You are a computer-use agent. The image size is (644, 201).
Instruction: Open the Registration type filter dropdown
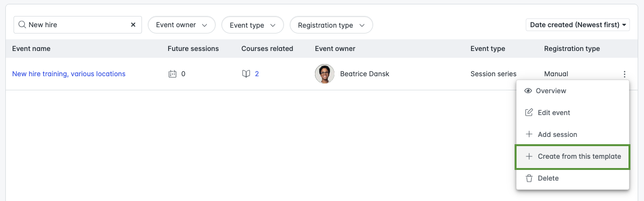(x=331, y=25)
